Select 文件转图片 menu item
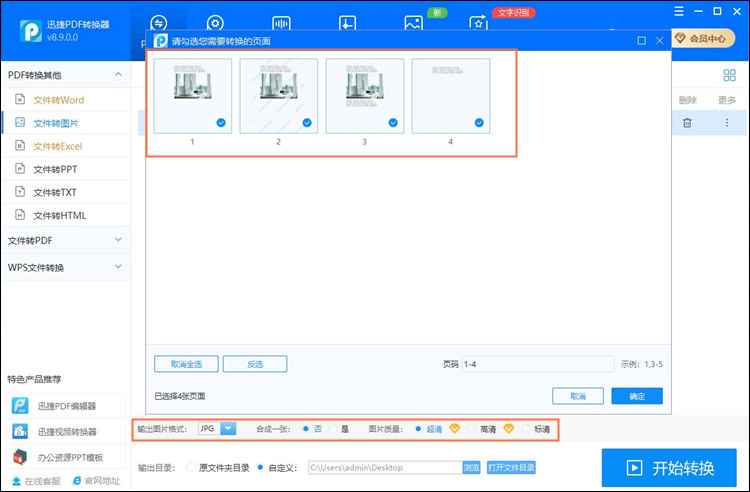 coord(66,123)
